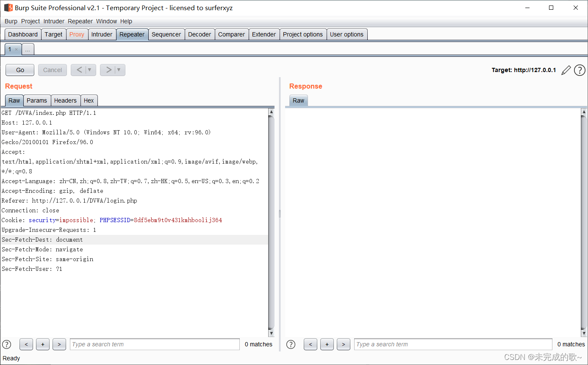Close Repeater tab 1 with the x
The height and width of the screenshot is (365, 588).
(17, 50)
